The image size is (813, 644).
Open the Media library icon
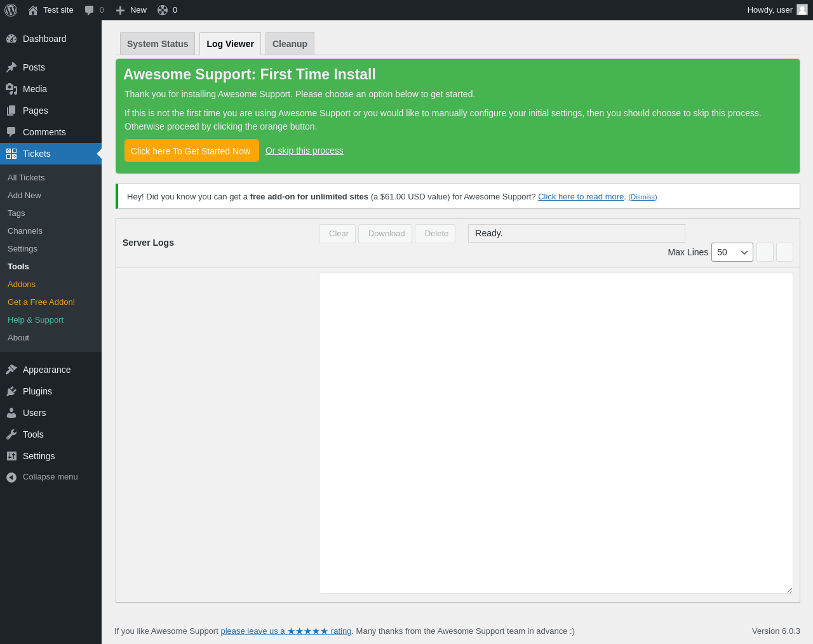pyautogui.click(x=11, y=89)
